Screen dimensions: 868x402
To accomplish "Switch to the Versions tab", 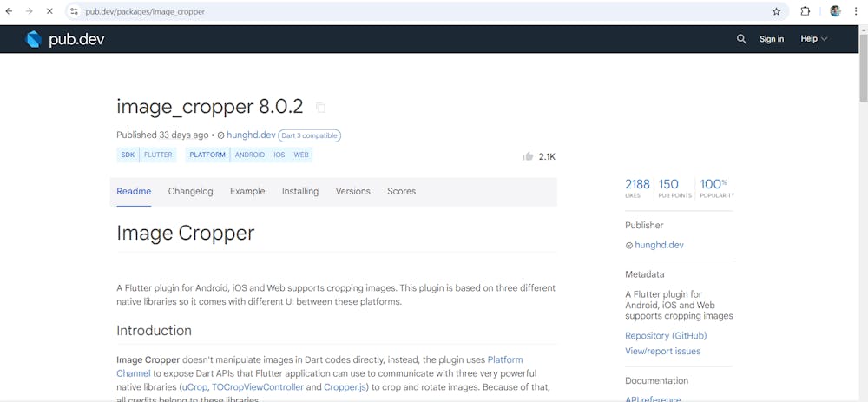I will pos(352,192).
